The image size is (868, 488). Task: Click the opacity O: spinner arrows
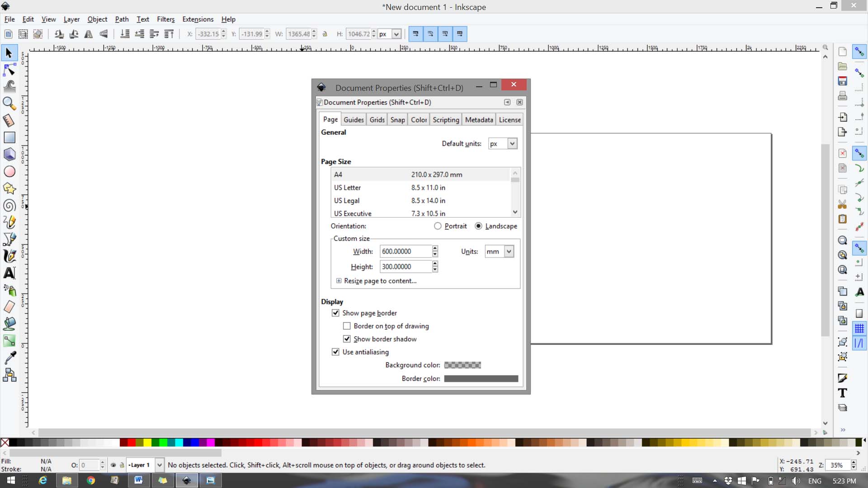(103, 465)
